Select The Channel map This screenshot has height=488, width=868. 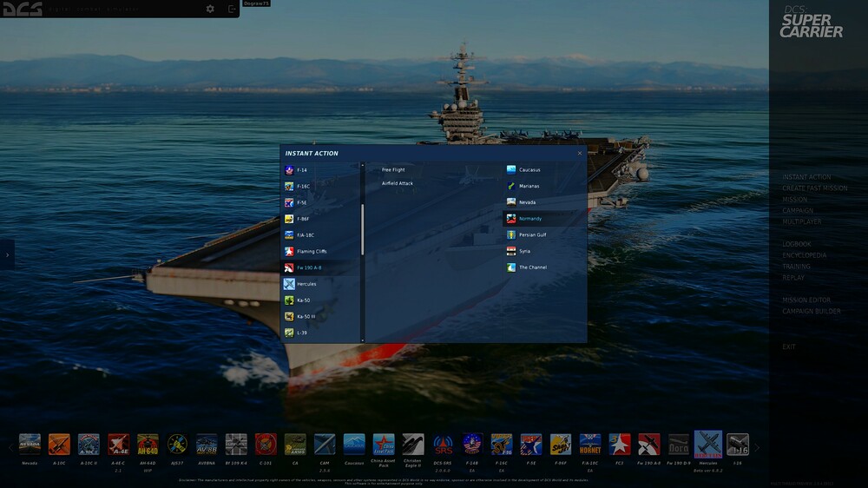pos(544,267)
